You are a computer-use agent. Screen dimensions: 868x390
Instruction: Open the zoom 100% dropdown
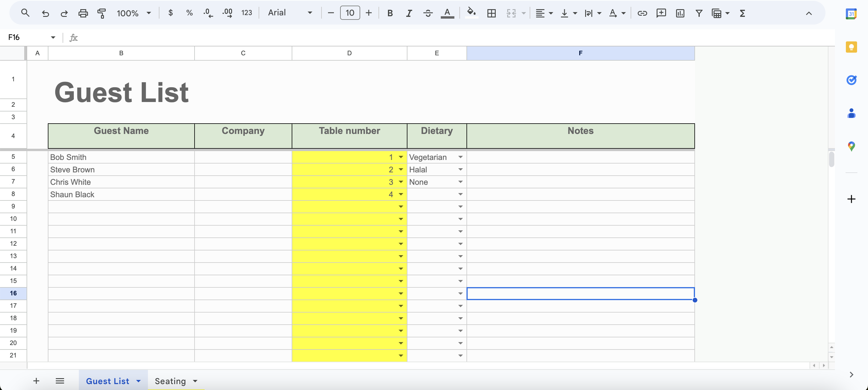point(134,13)
